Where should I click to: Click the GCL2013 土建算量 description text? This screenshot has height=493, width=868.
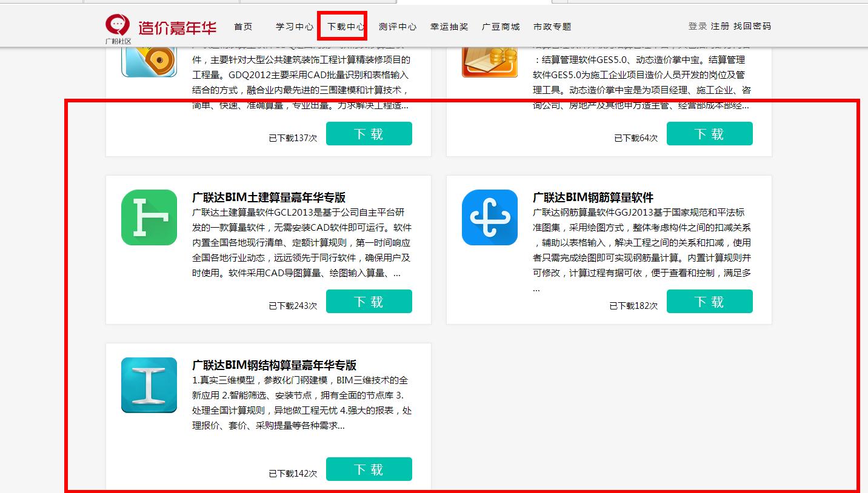pos(302,243)
